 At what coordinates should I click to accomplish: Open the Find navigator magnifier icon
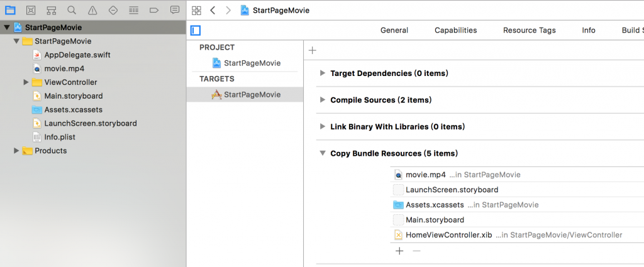tap(72, 10)
